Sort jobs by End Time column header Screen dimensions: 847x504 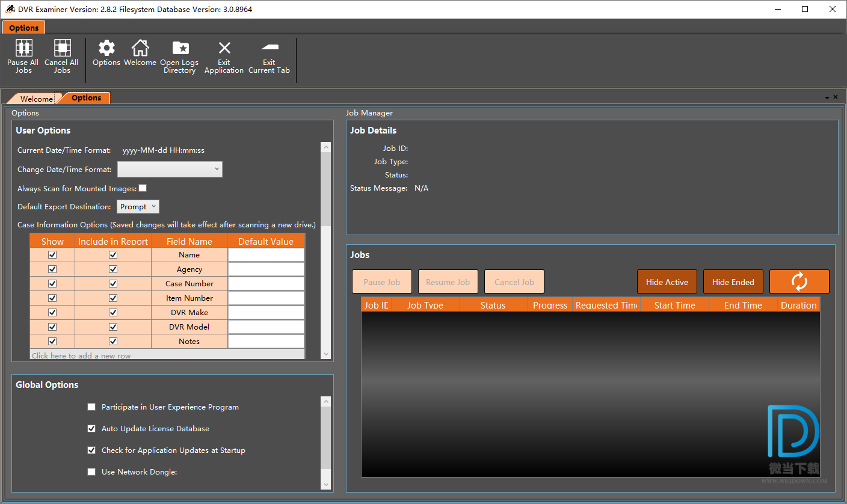(743, 305)
